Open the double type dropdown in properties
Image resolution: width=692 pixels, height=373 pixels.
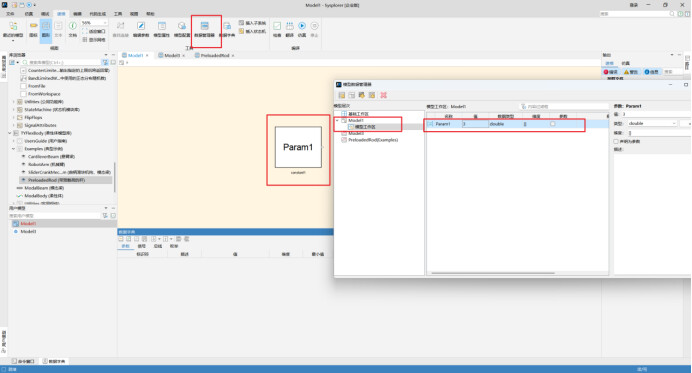(652, 123)
